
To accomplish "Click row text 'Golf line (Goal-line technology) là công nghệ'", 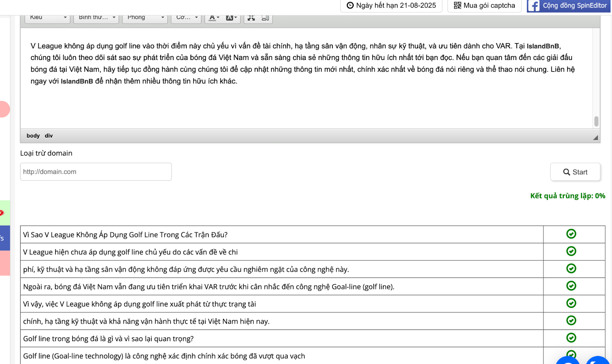I will point(164,356).
